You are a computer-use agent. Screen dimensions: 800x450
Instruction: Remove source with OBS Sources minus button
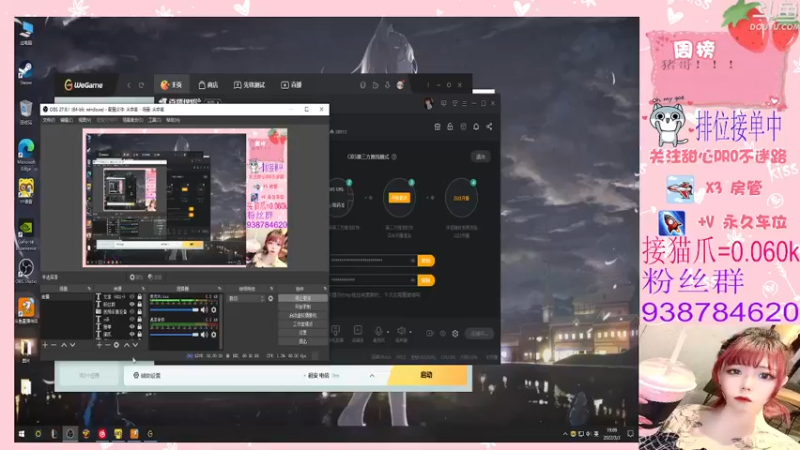pos(107,345)
